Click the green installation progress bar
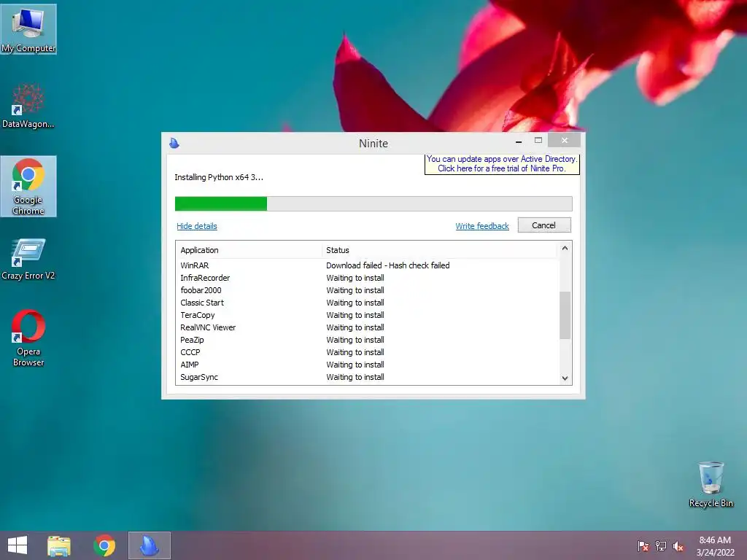 click(x=373, y=204)
